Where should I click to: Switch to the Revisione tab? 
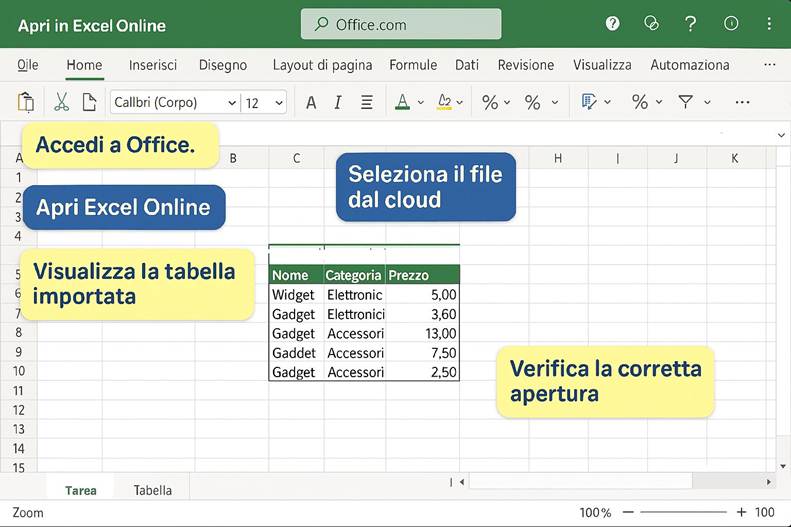pyautogui.click(x=526, y=65)
